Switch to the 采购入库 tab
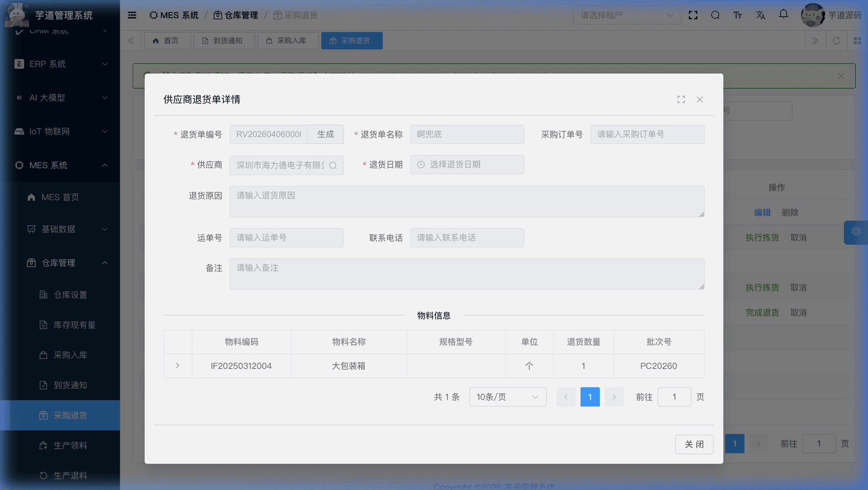868x490 pixels. click(288, 40)
